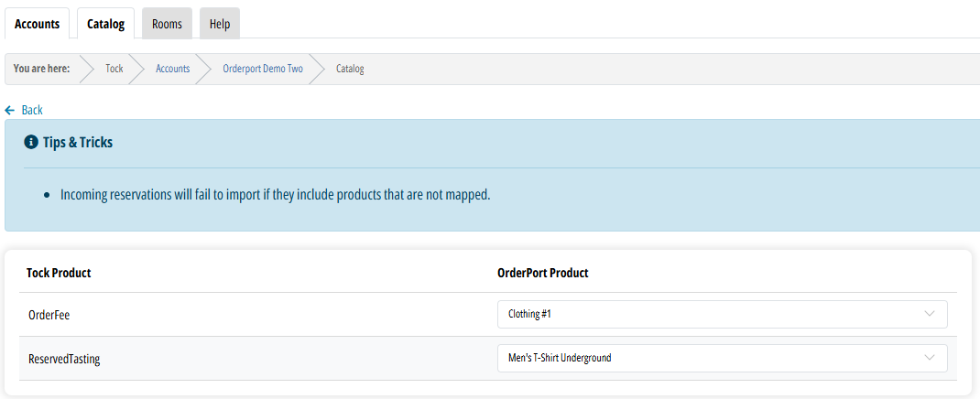Click chevron arrow of Clothing #1 dropdown

coord(930,314)
